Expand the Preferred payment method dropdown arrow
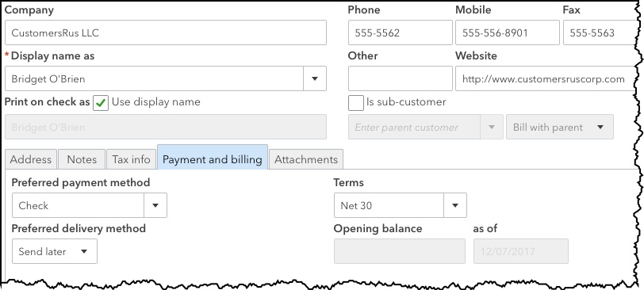Viewport: 644px width, 290px height. (155, 205)
